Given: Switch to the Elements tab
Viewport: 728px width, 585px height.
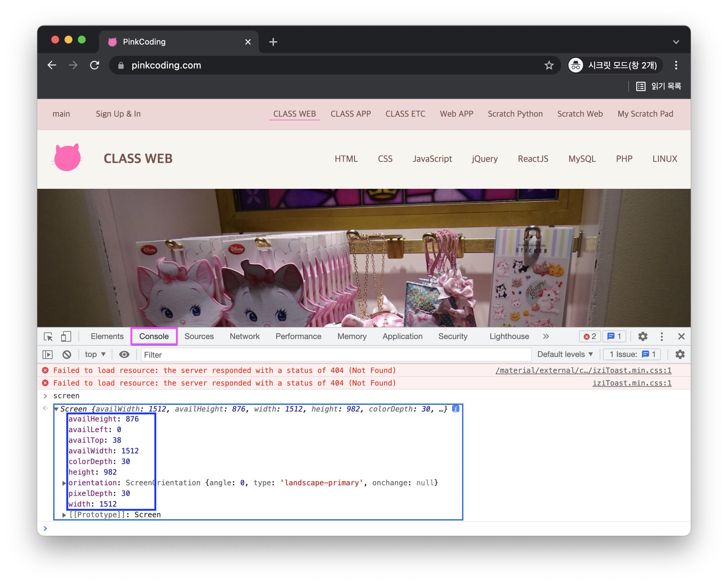Looking at the screenshot, I should tap(107, 337).
